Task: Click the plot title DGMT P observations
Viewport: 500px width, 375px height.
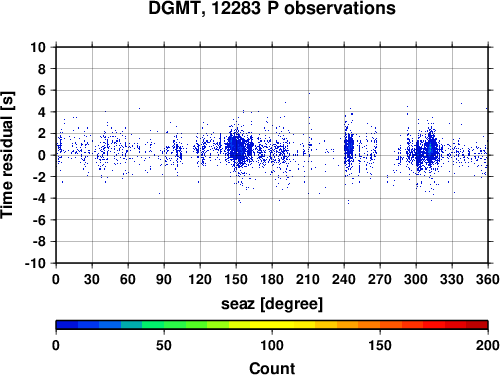Action: click(x=272, y=8)
